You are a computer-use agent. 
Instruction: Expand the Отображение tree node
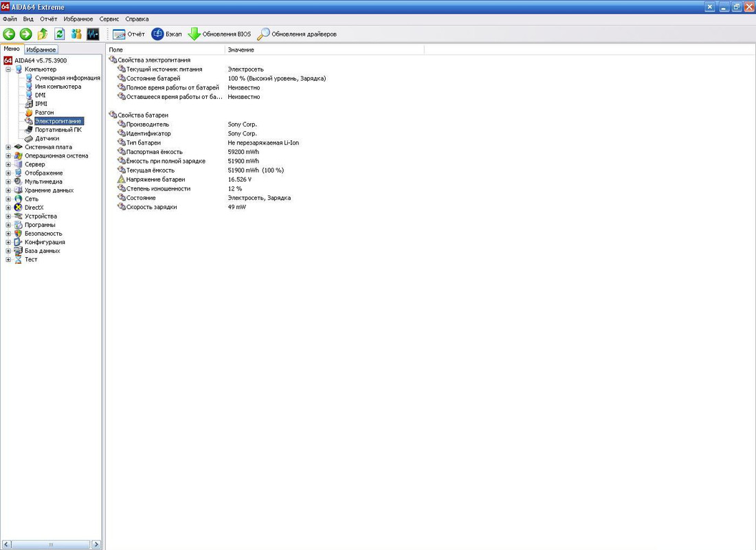tap(8, 173)
